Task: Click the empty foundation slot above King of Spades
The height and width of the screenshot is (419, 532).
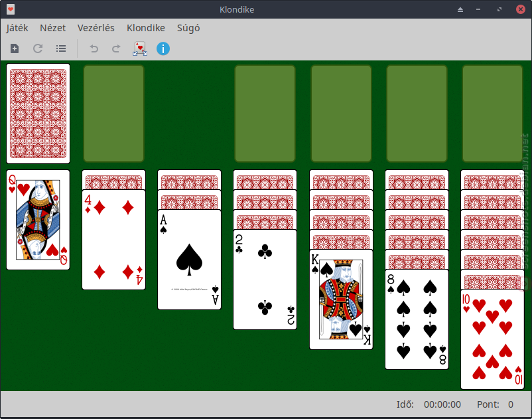Action: (x=341, y=114)
